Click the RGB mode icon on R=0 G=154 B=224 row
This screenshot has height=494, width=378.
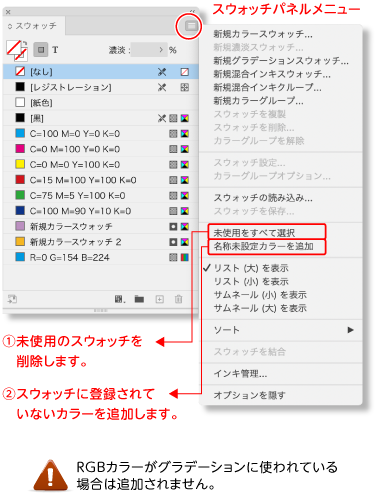pos(185,257)
